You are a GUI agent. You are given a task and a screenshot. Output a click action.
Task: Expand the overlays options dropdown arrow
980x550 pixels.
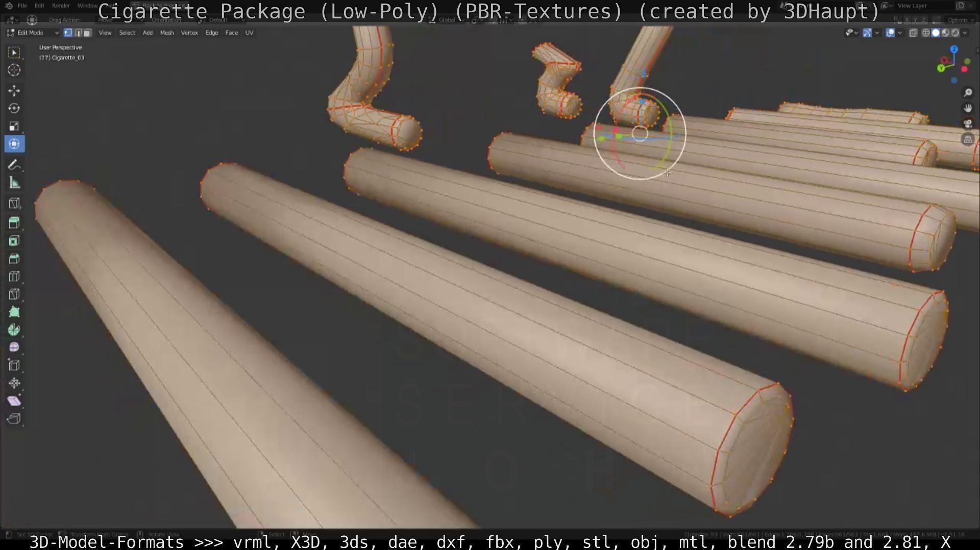click(x=900, y=33)
